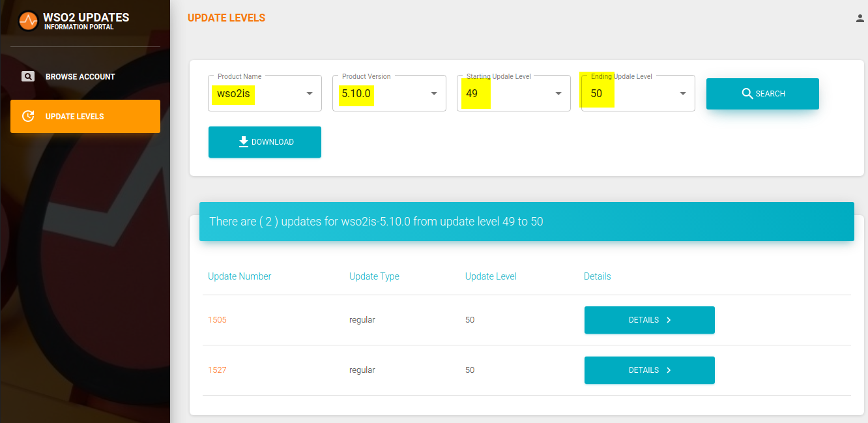Click the WSO2 Updates pulse logo icon
Screen dimensions: 868x423
(28, 21)
